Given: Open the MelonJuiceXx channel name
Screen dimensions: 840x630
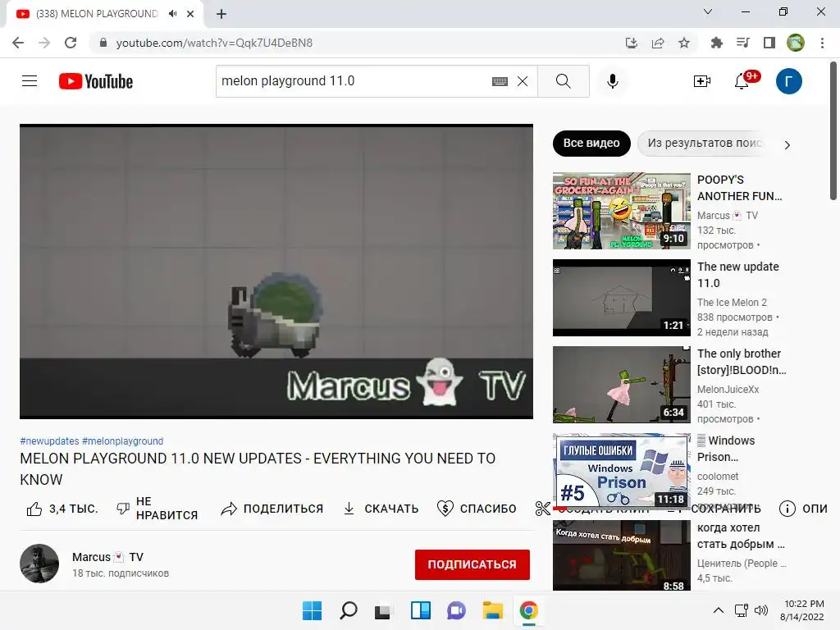Looking at the screenshot, I should 728,390.
